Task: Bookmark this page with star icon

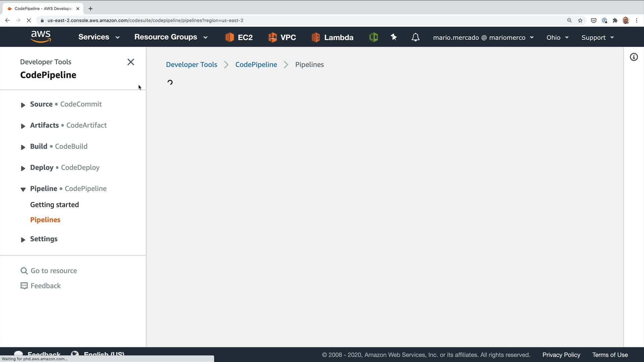Action: 580,20
